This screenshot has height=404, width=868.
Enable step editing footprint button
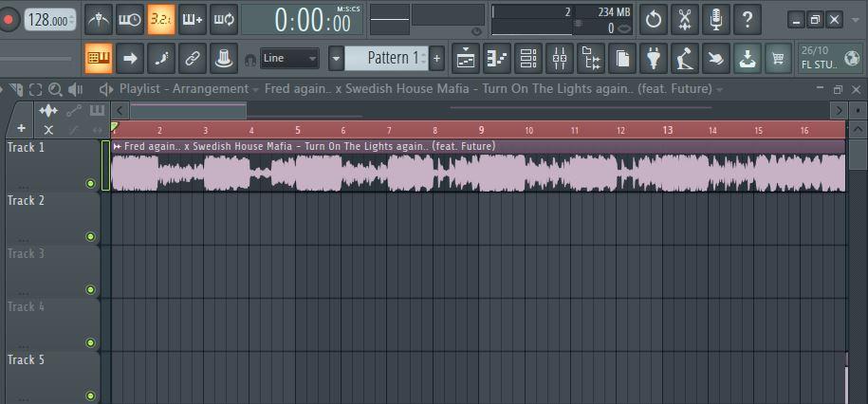coord(161,58)
